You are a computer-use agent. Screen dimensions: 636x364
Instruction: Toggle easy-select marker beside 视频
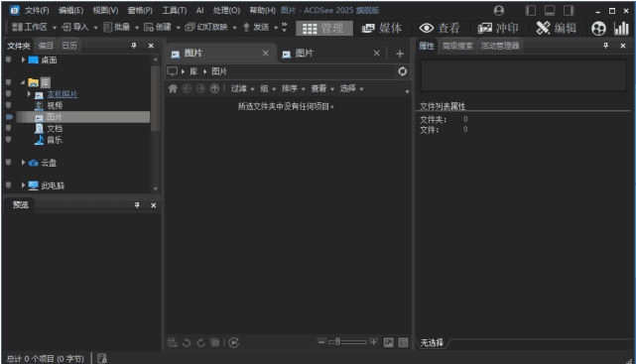[8, 105]
